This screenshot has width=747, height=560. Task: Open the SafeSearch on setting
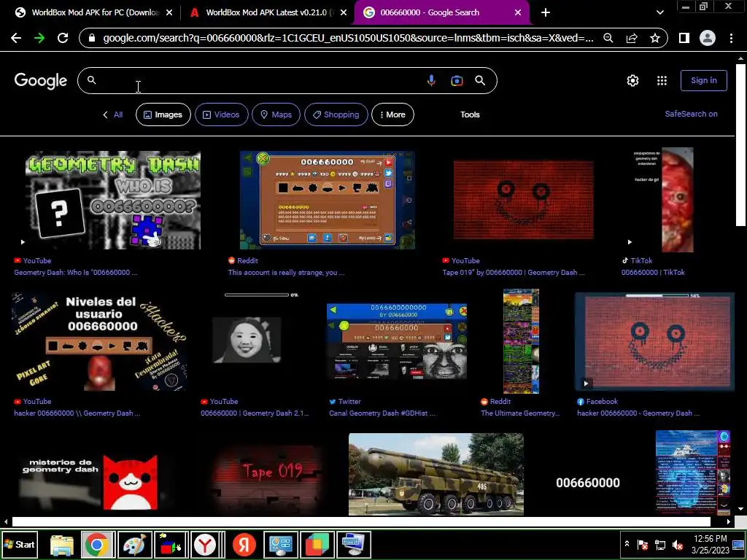tap(691, 114)
